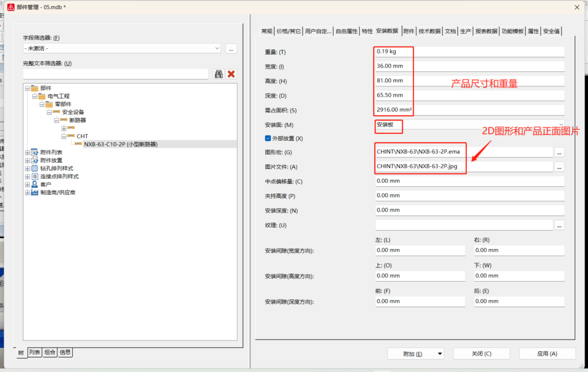
Task: Click the 钻孔排列样式 icon in tree
Action: [x=34, y=168]
